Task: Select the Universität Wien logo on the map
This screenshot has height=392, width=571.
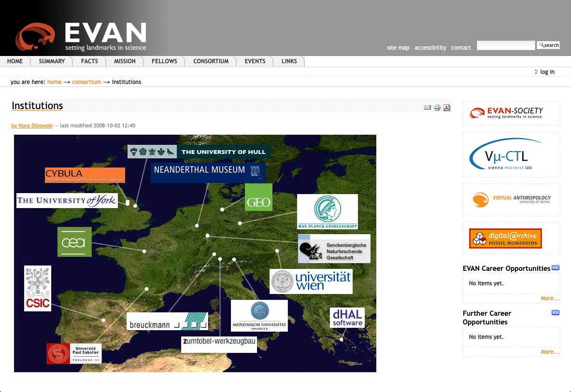Action: (311, 281)
